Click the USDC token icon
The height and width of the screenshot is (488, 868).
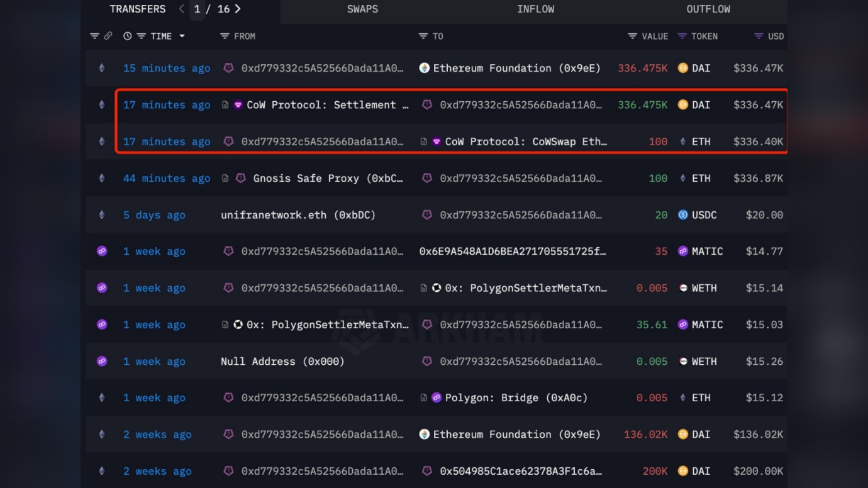click(682, 215)
